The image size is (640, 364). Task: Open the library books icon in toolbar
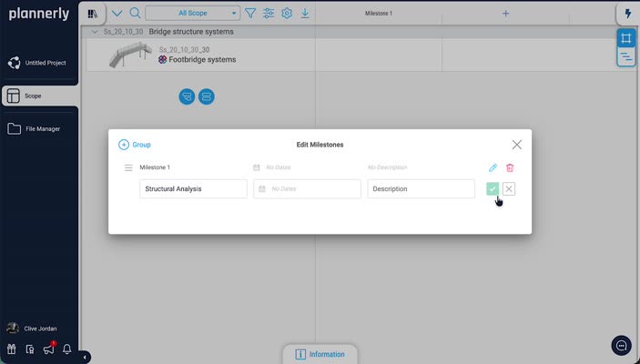pos(93,14)
